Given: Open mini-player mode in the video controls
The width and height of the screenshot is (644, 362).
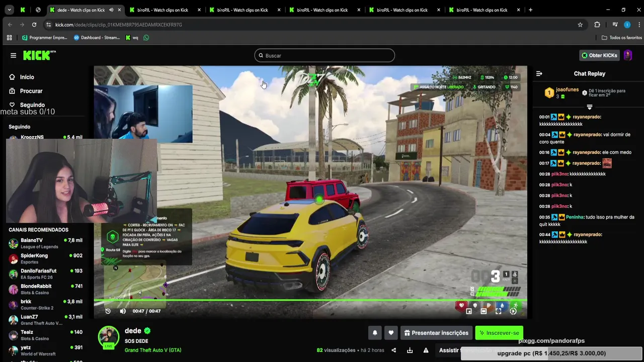Looking at the screenshot, I should click(x=469, y=311).
